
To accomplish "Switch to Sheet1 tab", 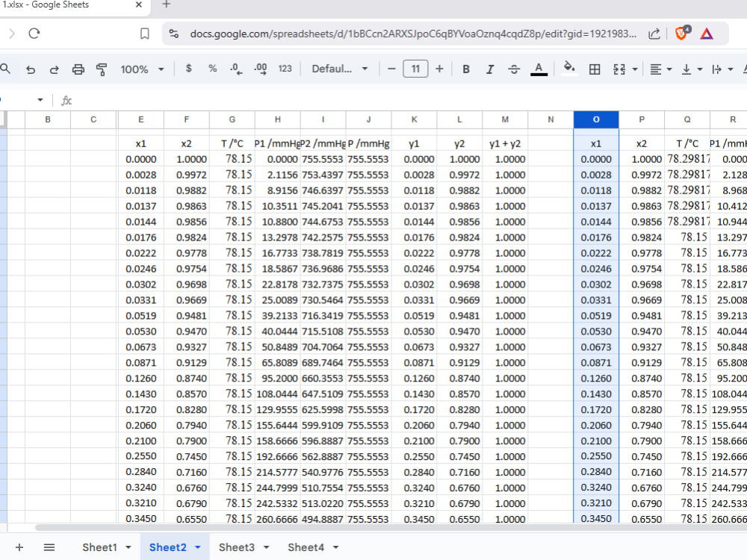I will pos(99,547).
